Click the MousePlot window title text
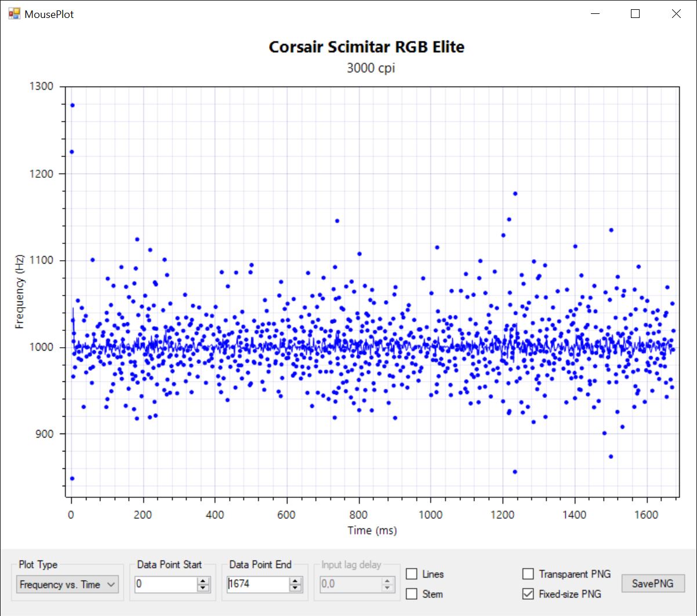 pos(49,14)
